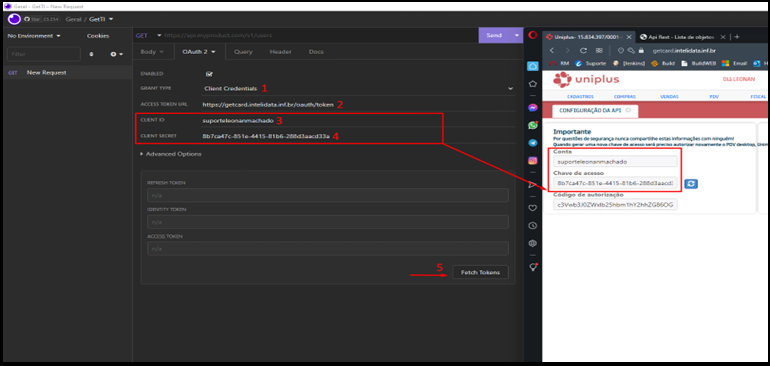The image size is (770, 366).
Task: Reload the browser page
Action: (x=583, y=51)
